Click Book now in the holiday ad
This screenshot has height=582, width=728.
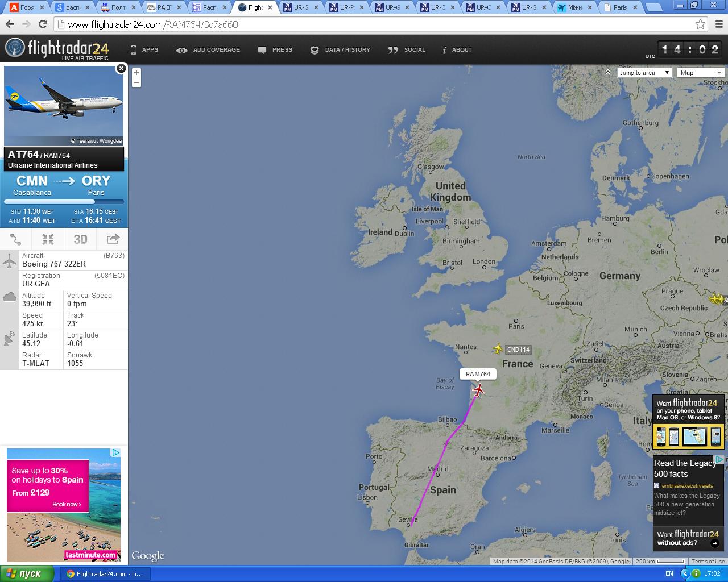click(67, 504)
